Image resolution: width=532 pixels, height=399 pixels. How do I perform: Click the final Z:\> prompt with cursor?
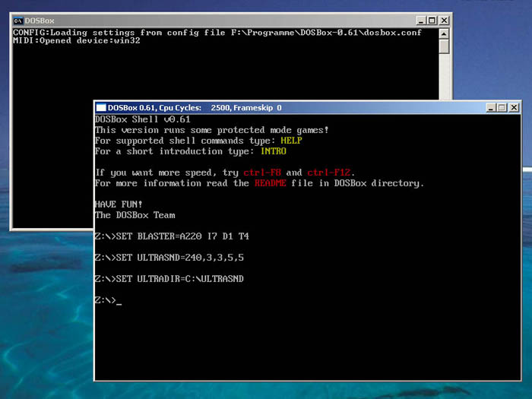click(108, 300)
